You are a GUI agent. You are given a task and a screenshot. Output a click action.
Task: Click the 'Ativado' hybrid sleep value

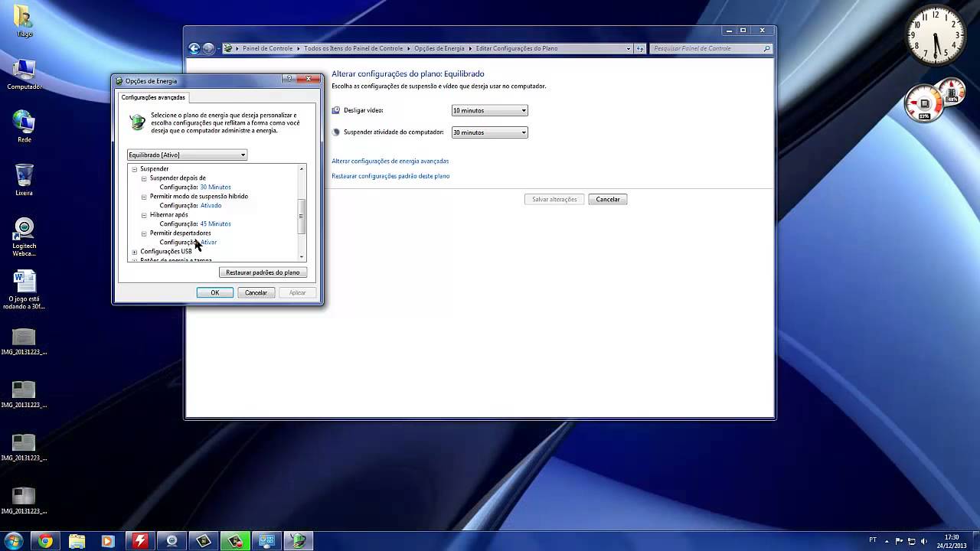point(211,206)
